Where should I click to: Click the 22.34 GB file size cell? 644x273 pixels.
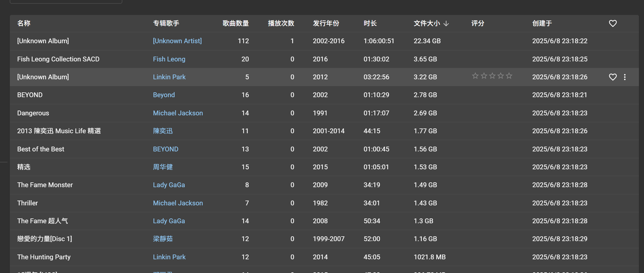427,41
